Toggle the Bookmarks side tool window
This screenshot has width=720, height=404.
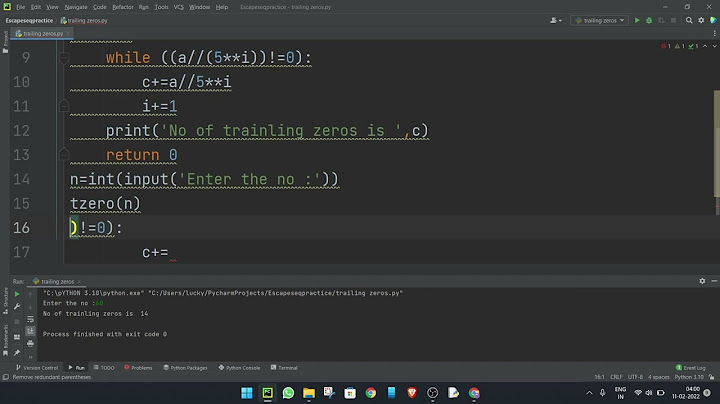click(5, 340)
